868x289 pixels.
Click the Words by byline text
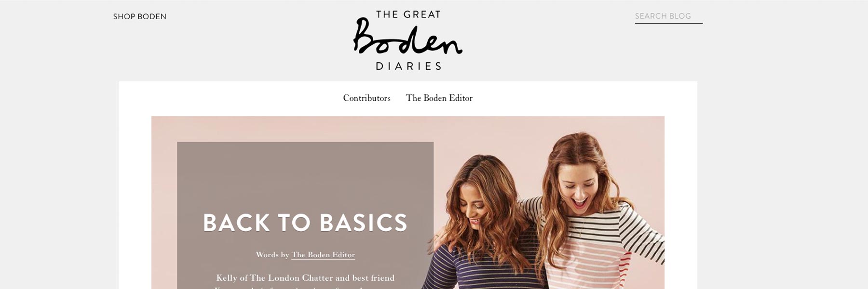pos(272,255)
